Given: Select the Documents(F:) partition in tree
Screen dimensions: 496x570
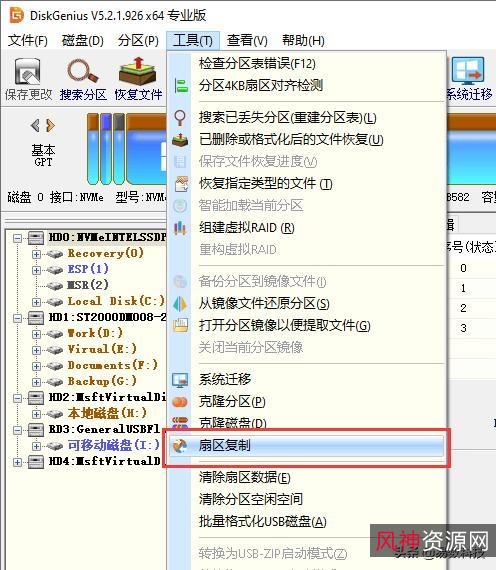Looking at the screenshot, I should (113, 365).
